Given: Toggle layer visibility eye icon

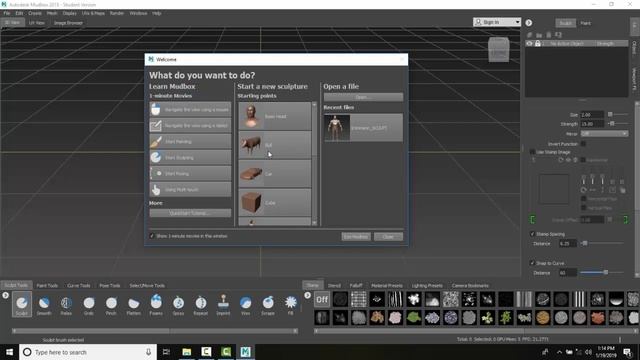Looking at the screenshot, I should [x=529, y=43].
